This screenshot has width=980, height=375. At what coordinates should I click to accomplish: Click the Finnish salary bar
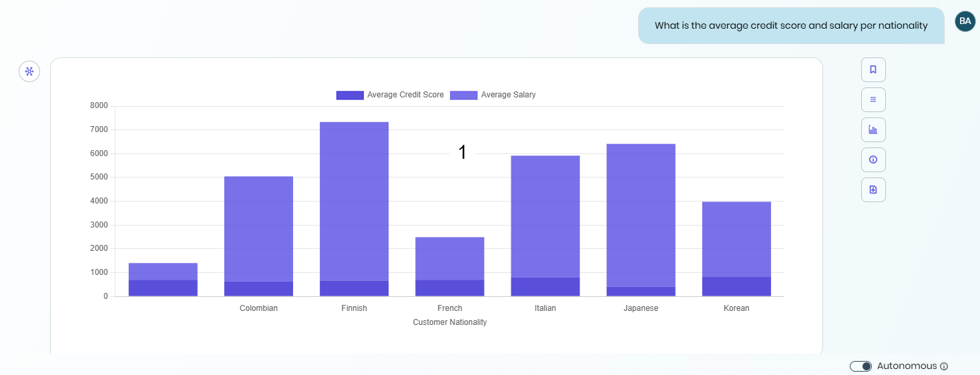point(354,200)
